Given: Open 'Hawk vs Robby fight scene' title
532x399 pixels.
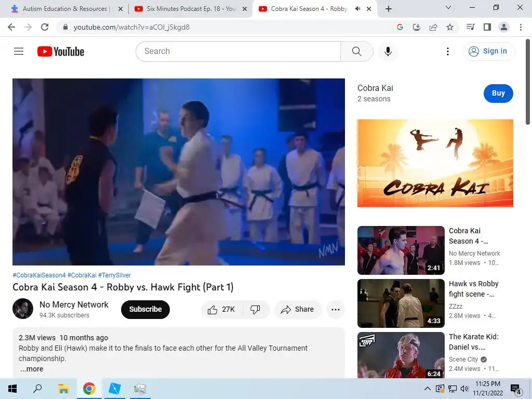Looking at the screenshot, I should click(x=473, y=289).
